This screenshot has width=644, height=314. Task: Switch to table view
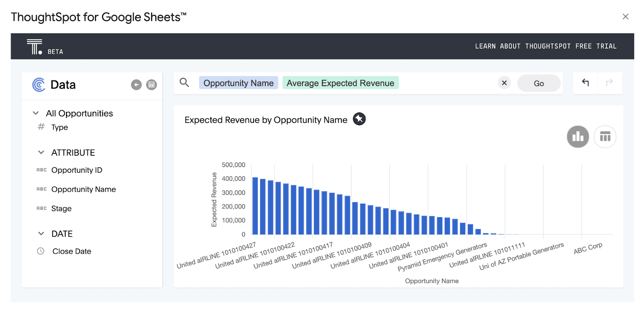[x=605, y=137]
